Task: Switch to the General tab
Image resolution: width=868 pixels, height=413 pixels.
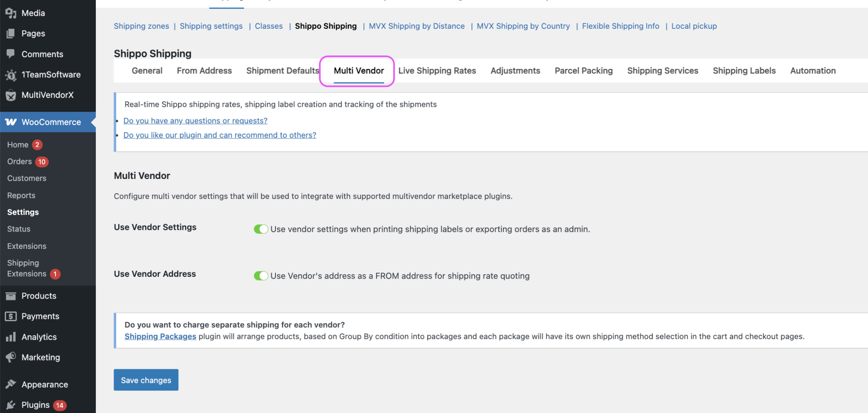Action: point(147,71)
